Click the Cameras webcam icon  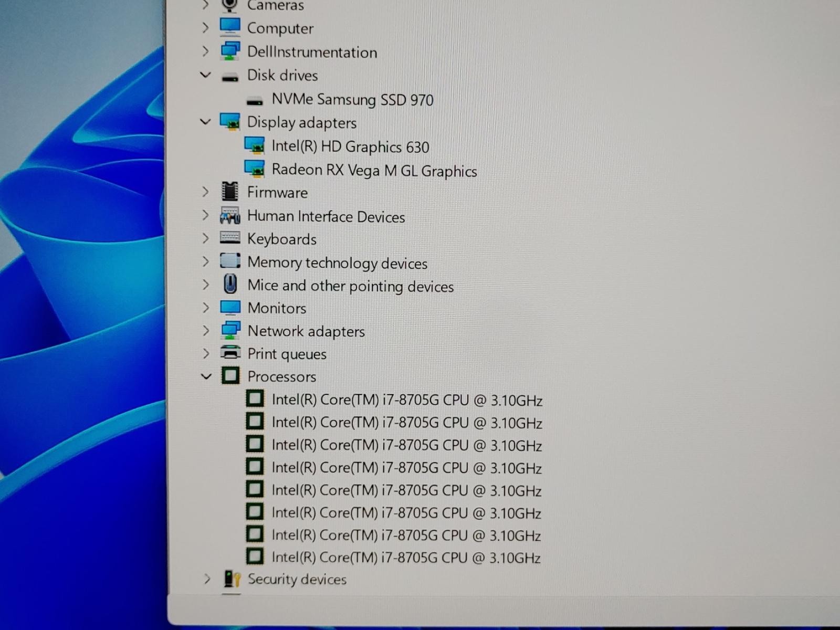pos(230,5)
